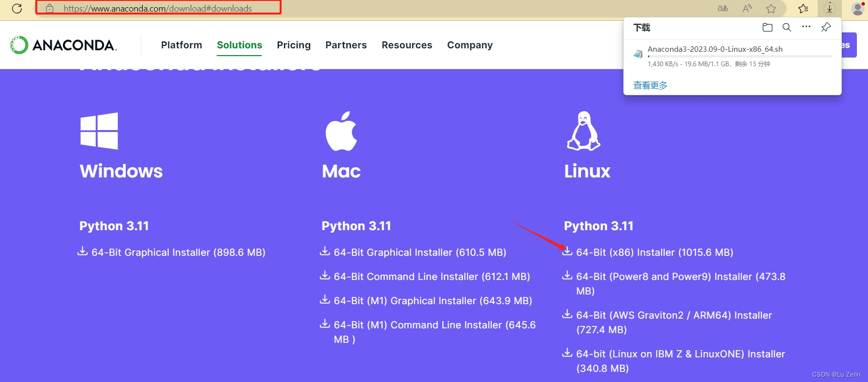Click the Anaconda logo
The image size is (868, 382).
[x=63, y=45]
